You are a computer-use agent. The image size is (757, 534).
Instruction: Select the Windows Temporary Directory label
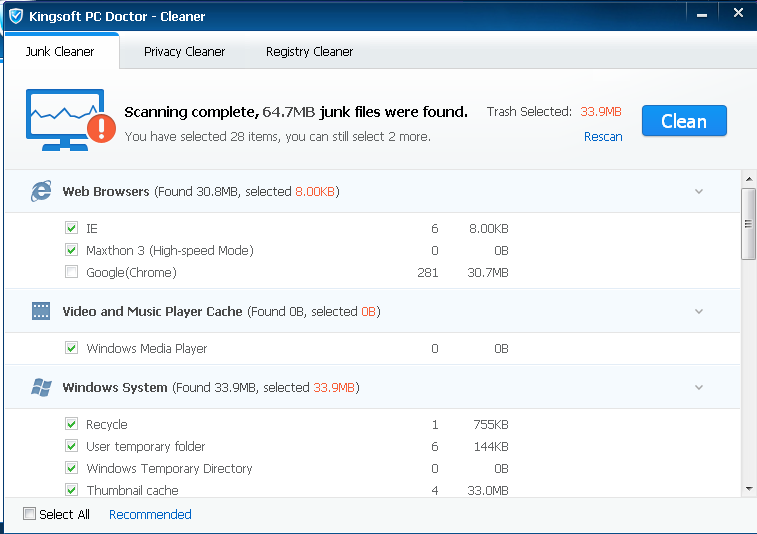(169, 469)
